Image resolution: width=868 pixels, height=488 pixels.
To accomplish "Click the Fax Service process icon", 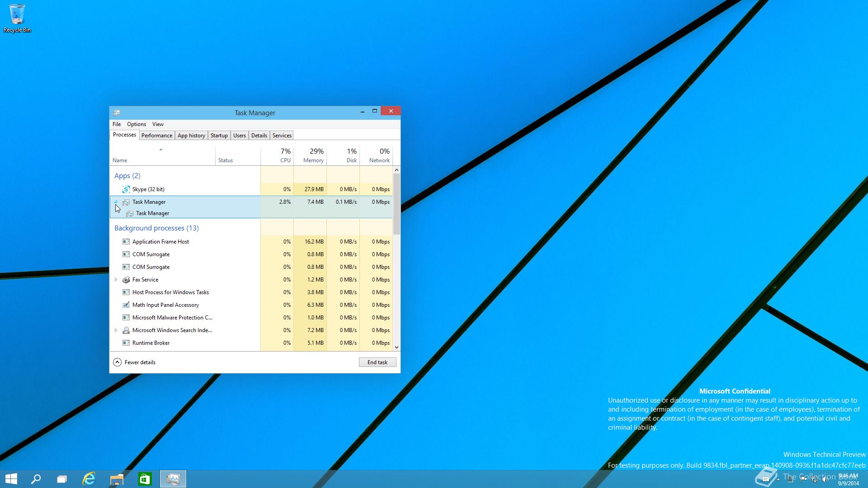I will [126, 280].
